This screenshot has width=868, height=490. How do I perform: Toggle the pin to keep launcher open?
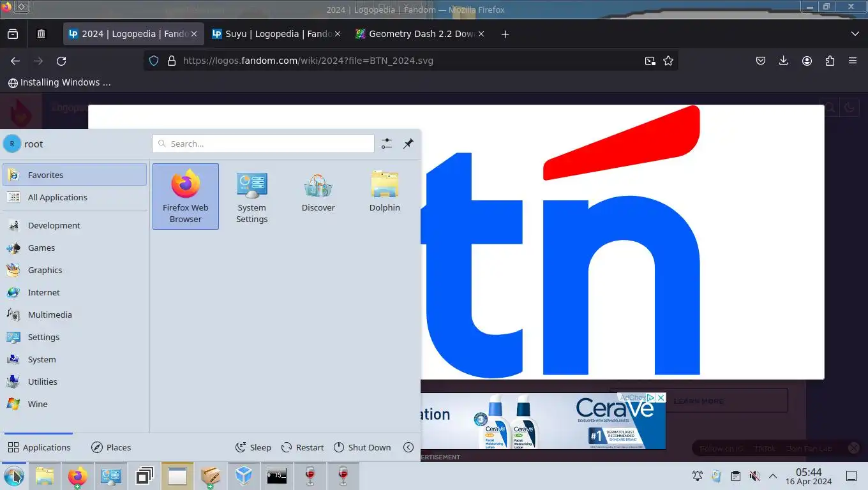(408, 144)
